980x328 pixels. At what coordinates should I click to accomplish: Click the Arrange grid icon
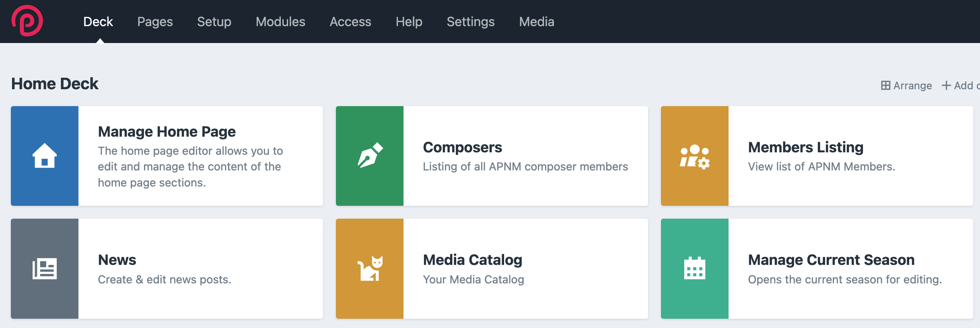click(885, 86)
